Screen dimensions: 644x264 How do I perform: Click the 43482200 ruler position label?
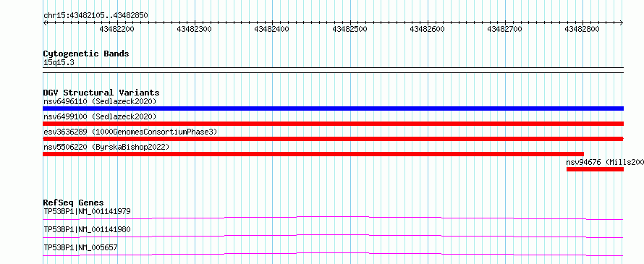(116, 30)
